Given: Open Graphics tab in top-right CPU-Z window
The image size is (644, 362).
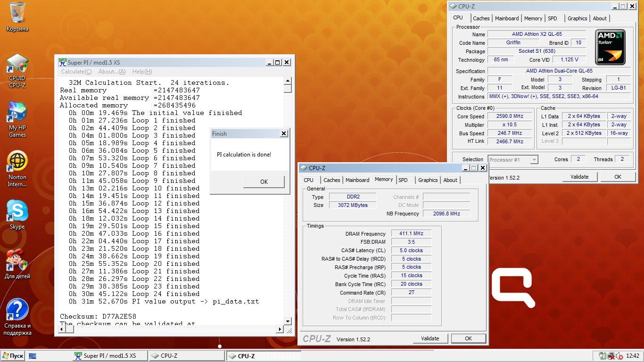Looking at the screenshot, I should (578, 18).
